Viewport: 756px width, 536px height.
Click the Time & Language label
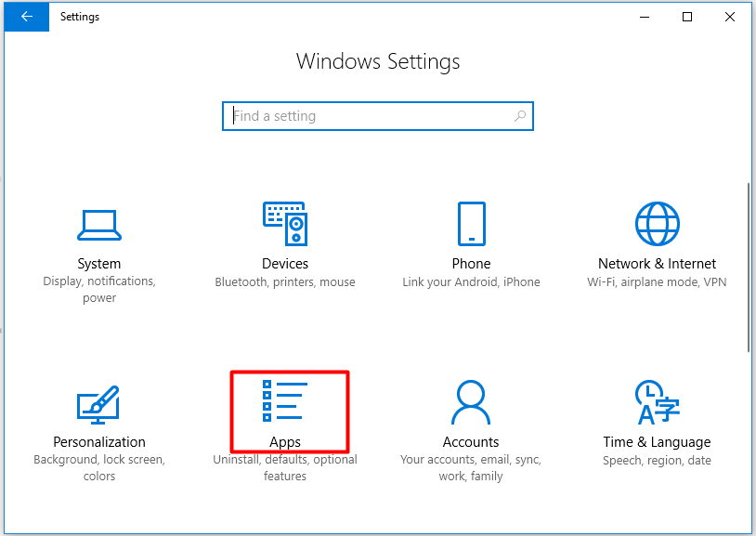(x=657, y=442)
